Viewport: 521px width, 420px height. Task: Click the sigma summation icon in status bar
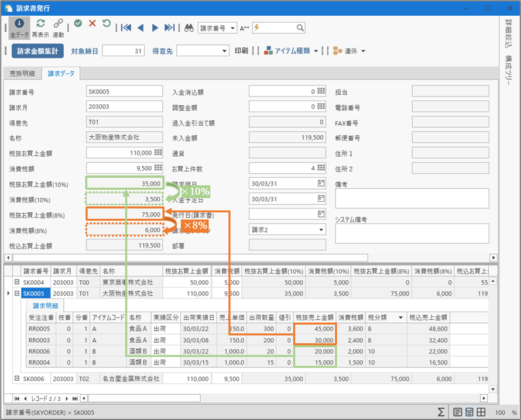tap(441, 412)
